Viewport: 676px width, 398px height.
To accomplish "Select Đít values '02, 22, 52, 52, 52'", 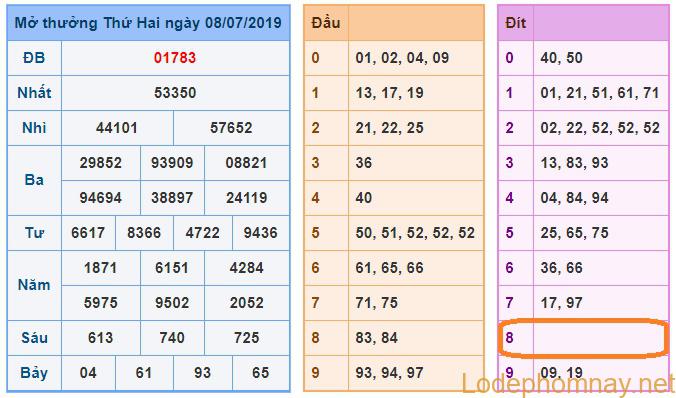I will (600, 128).
